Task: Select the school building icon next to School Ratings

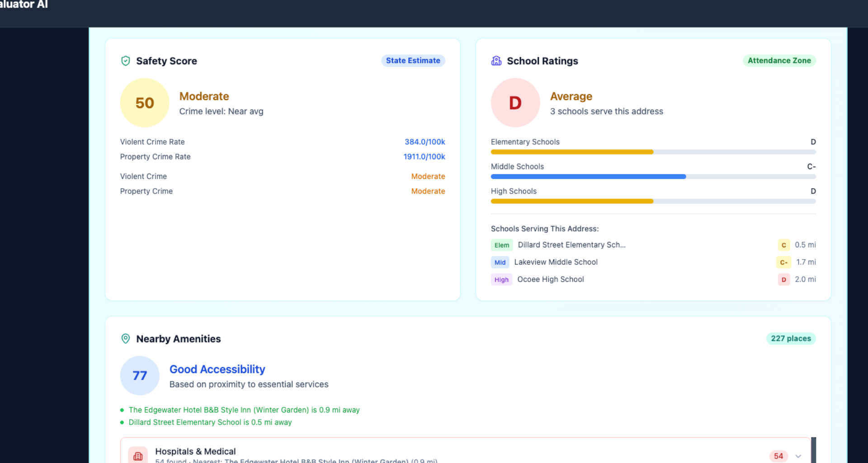Action: point(497,61)
